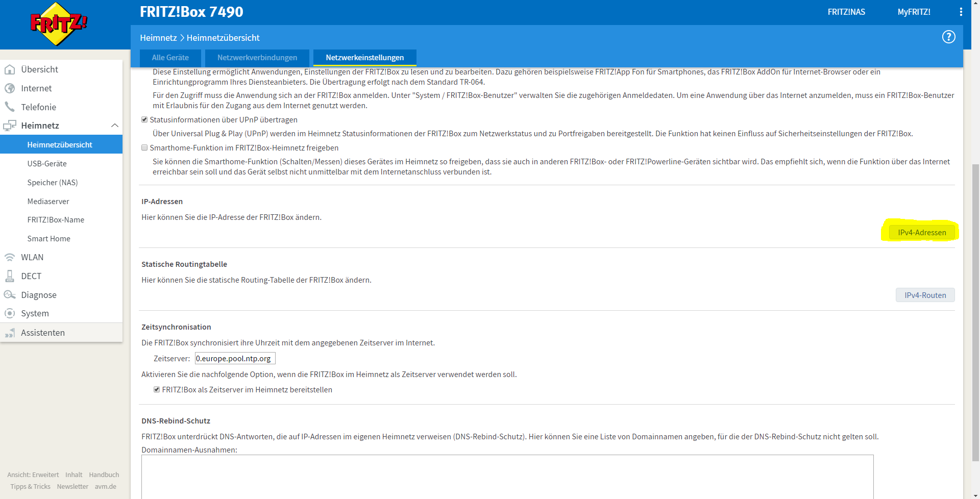Open Handbuch footer link

click(104, 475)
